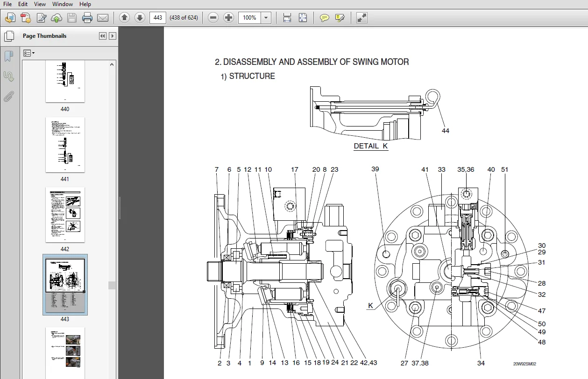Click the page number field showing 443

(158, 18)
